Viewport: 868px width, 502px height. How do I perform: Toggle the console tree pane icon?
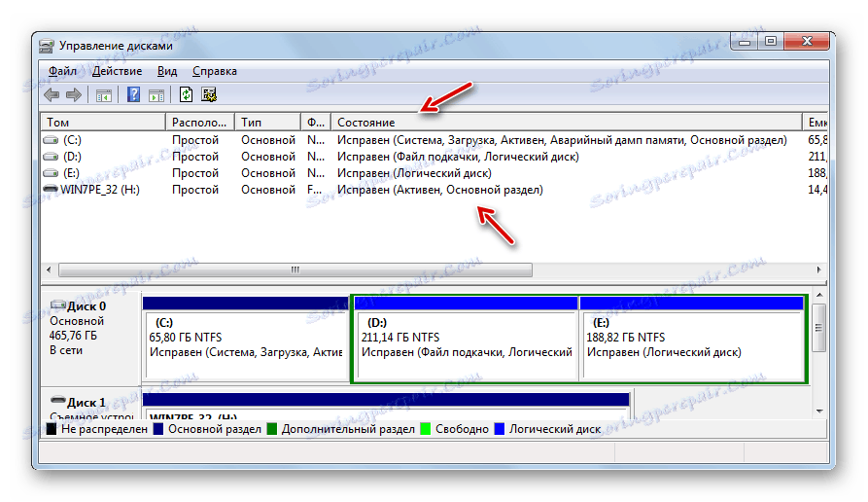(103, 95)
